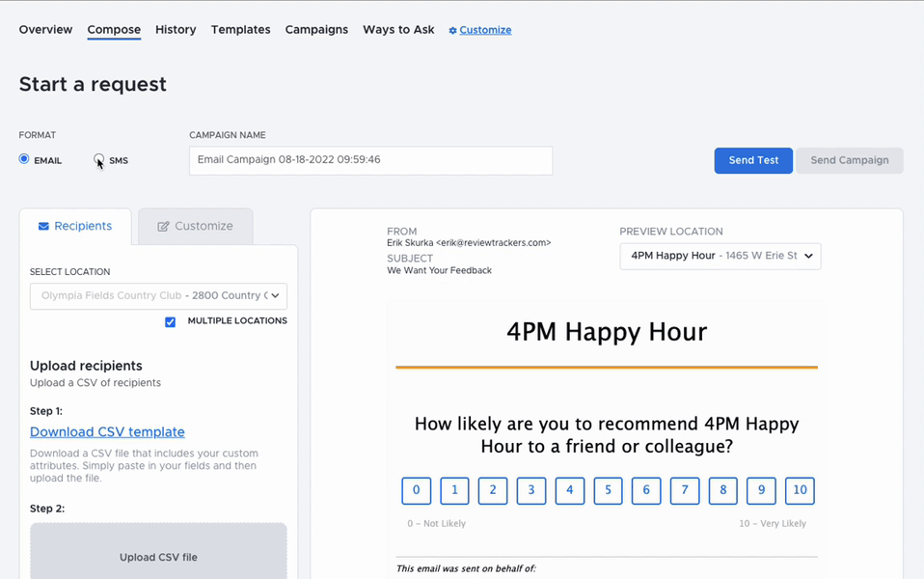Image resolution: width=924 pixels, height=579 pixels.
Task: Switch to the Customize panel tab
Action: pos(196,227)
